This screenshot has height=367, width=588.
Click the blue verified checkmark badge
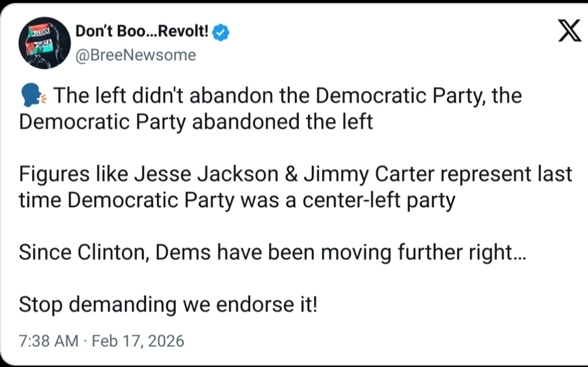click(x=221, y=33)
